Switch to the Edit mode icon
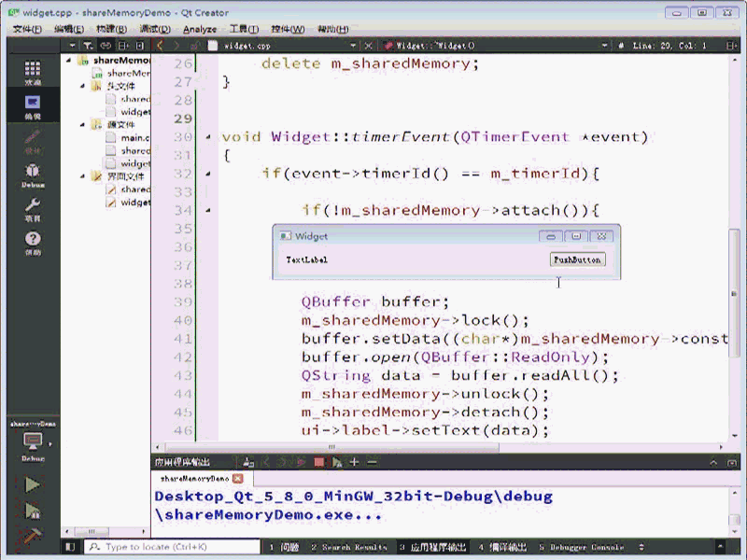Viewport: 747px width, 560px height. point(33,103)
